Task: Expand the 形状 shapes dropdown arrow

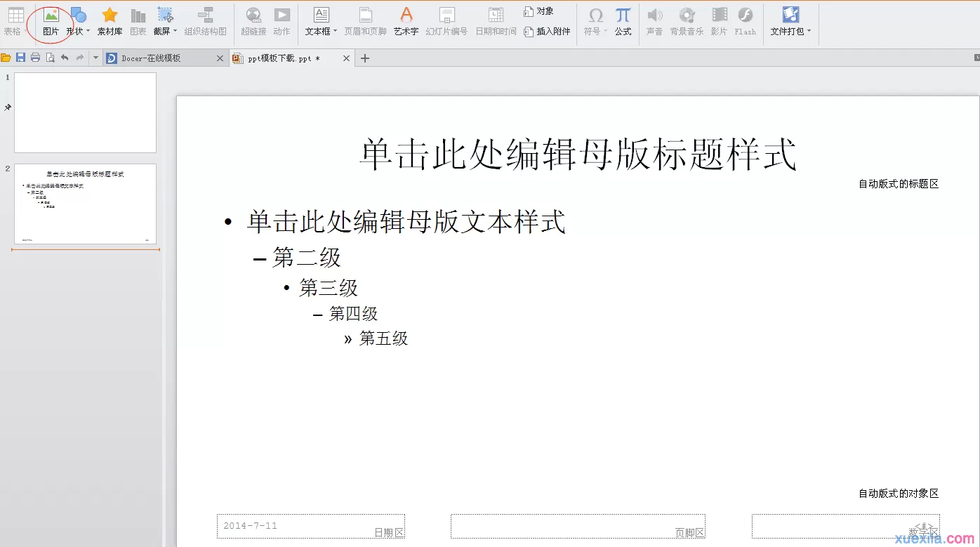Action: [x=88, y=32]
